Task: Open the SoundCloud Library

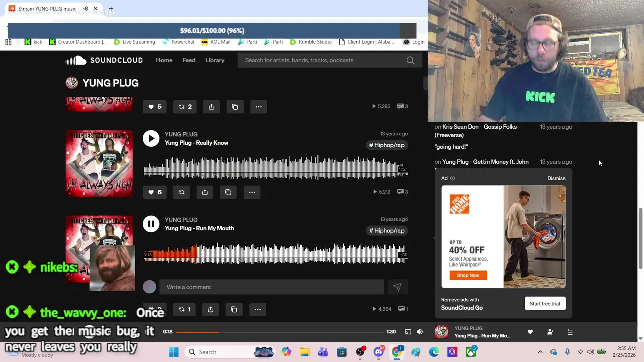Action: 215,60
